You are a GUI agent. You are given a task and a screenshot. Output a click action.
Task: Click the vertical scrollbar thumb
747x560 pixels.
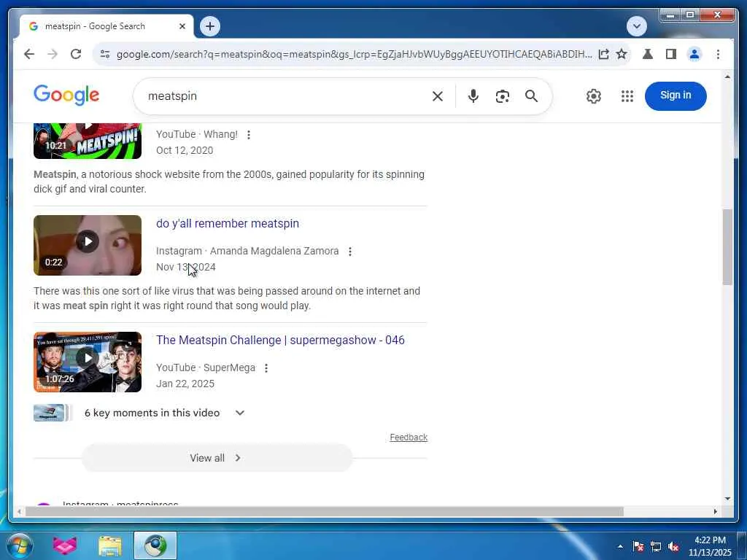tap(727, 247)
